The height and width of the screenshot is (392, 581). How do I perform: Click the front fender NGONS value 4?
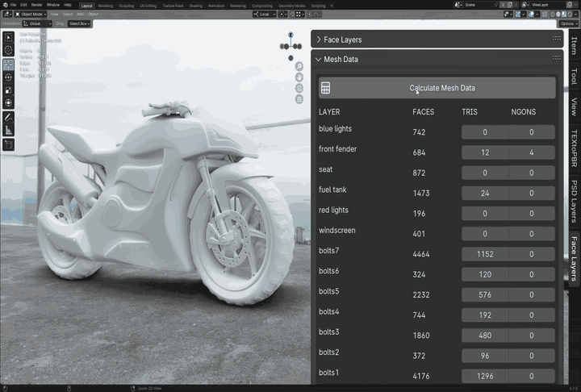(532, 152)
